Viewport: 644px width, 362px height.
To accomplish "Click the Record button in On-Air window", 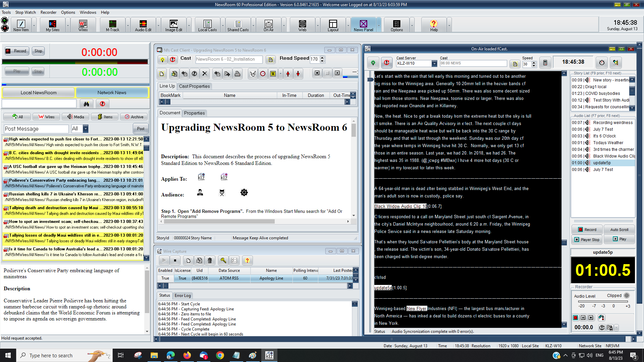I will (x=587, y=230).
